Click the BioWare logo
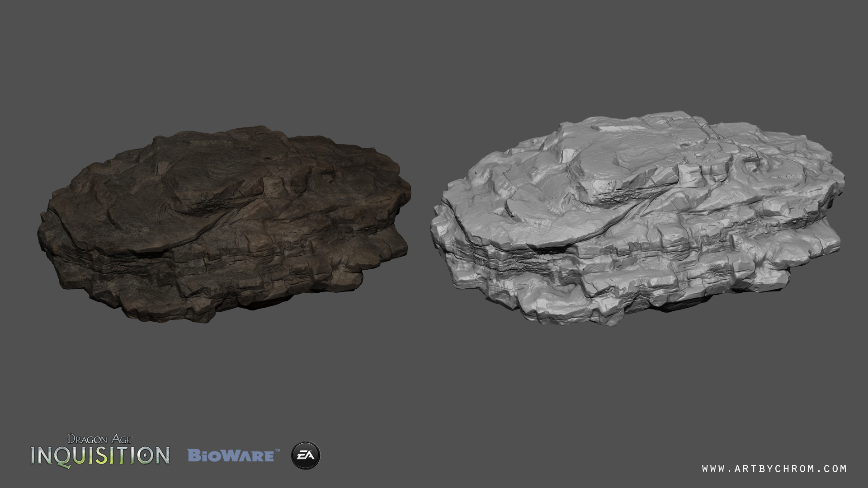Viewport: 868px width, 488px height. click(x=234, y=455)
